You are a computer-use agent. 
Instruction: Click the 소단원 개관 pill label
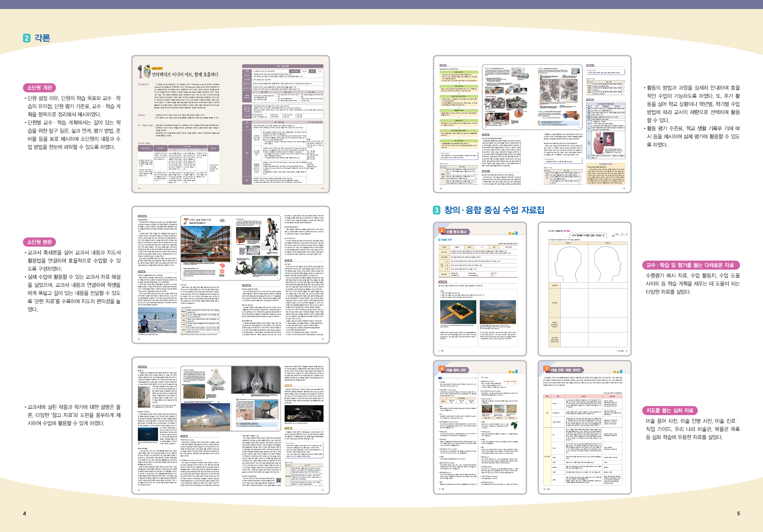(x=40, y=88)
